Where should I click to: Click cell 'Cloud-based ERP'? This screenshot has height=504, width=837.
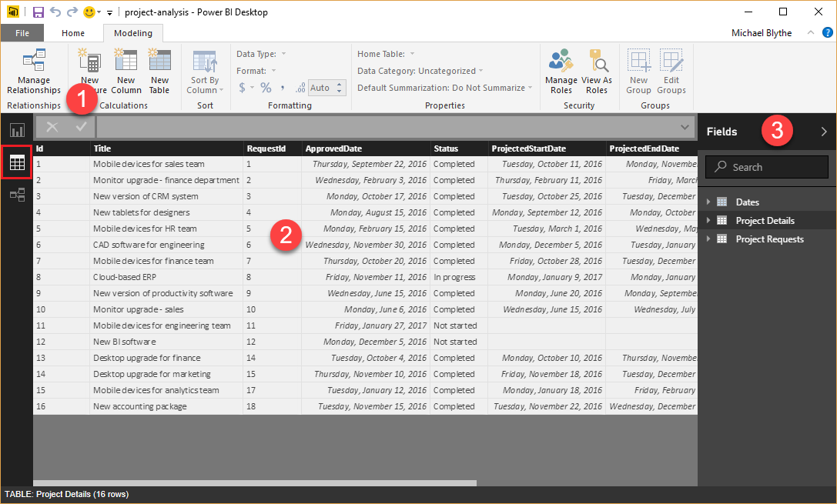click(x=166, y=277)
